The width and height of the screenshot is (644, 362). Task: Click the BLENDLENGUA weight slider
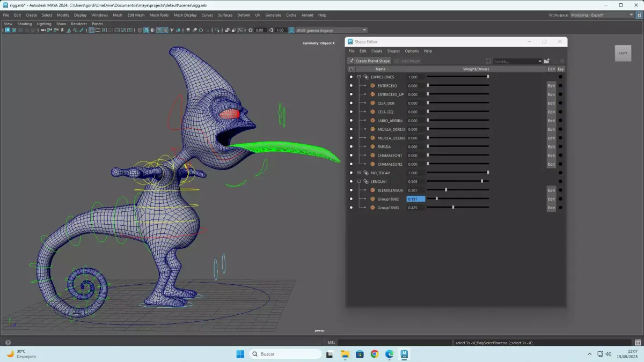[x=458, y=190]
